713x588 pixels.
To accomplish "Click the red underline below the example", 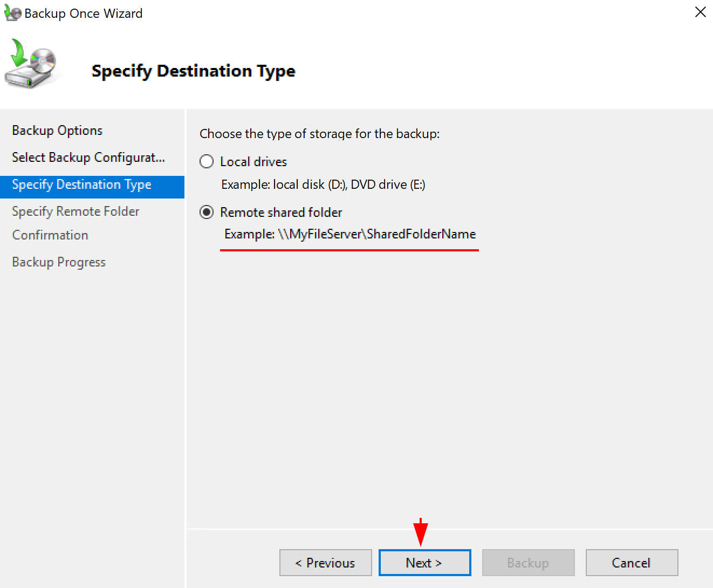I will click(349, 249).
